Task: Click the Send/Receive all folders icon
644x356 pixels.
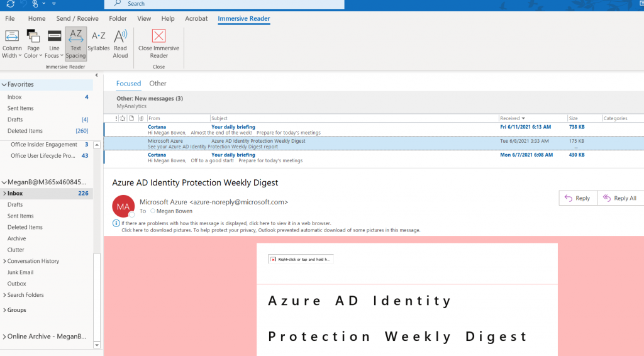Action: click(10, 4)
